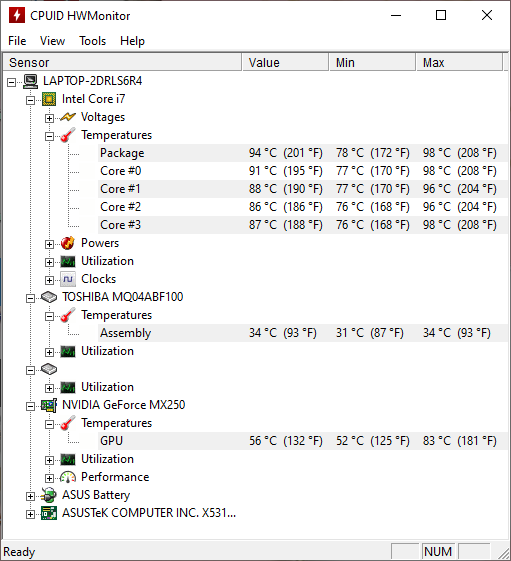Select the Package temperature row
Viewport: 511px width, 561px height.
303,153
